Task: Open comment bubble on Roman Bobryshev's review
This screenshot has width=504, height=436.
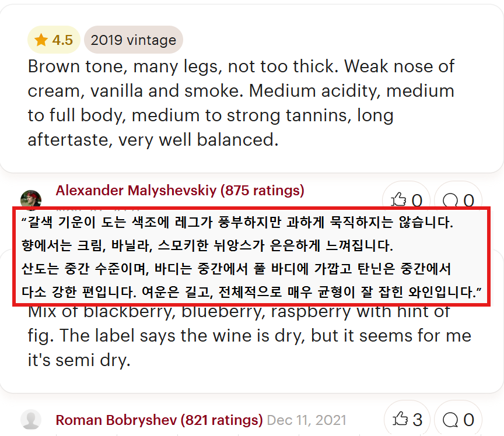Action: coord(452,419)
